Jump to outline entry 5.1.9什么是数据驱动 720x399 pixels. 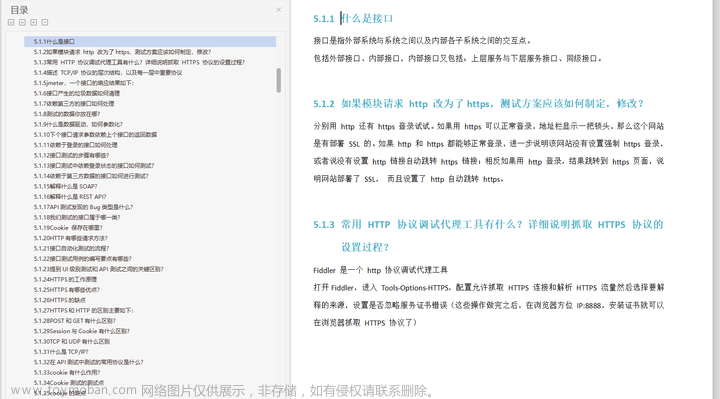tap(78, 124)
